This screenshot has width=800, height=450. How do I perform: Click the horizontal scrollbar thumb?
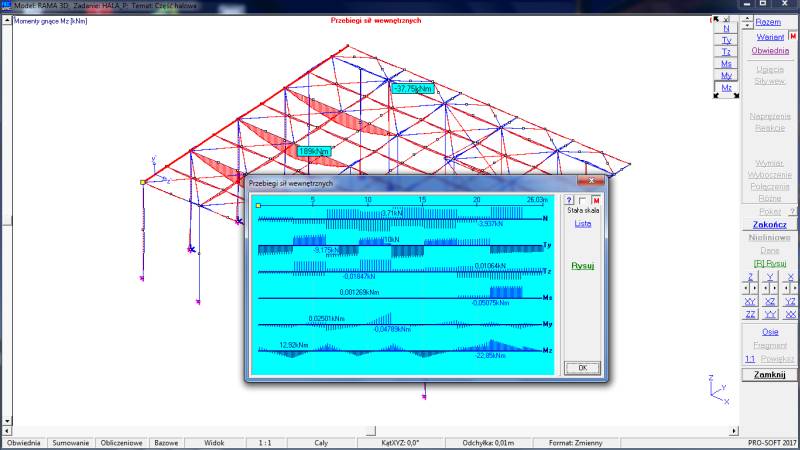(370, 431)
